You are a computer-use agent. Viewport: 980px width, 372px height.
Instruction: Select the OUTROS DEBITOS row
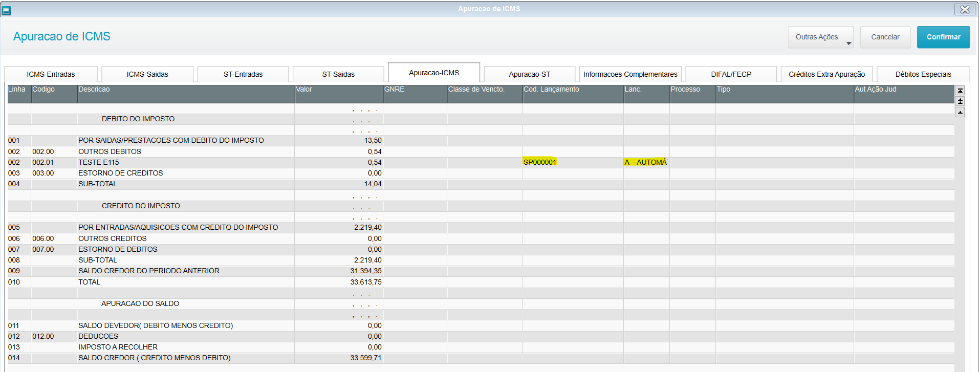481,151
